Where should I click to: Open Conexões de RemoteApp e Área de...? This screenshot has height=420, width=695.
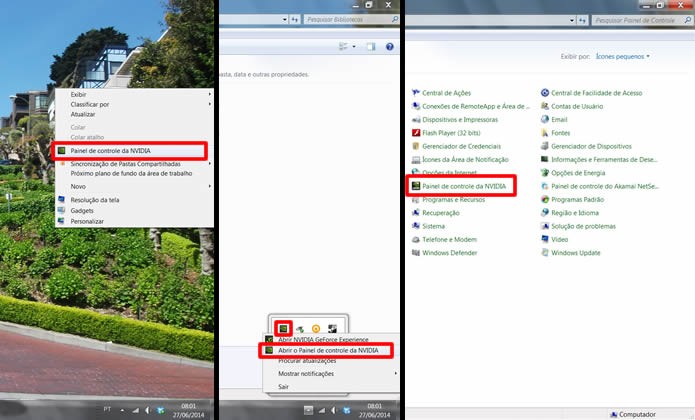coord(476,106)
